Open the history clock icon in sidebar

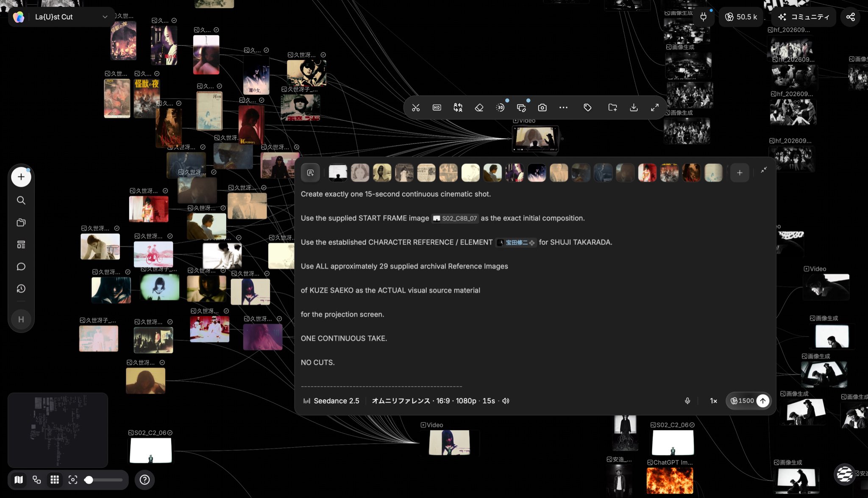click(21, 288)
